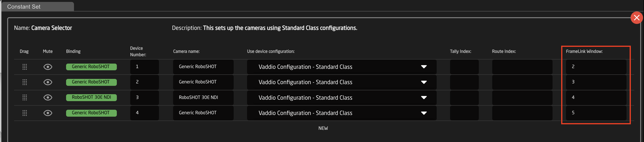The height and width of the screenshot is (142, 644).
Task: Click the NEW button to add a camera
Action: 323,128
